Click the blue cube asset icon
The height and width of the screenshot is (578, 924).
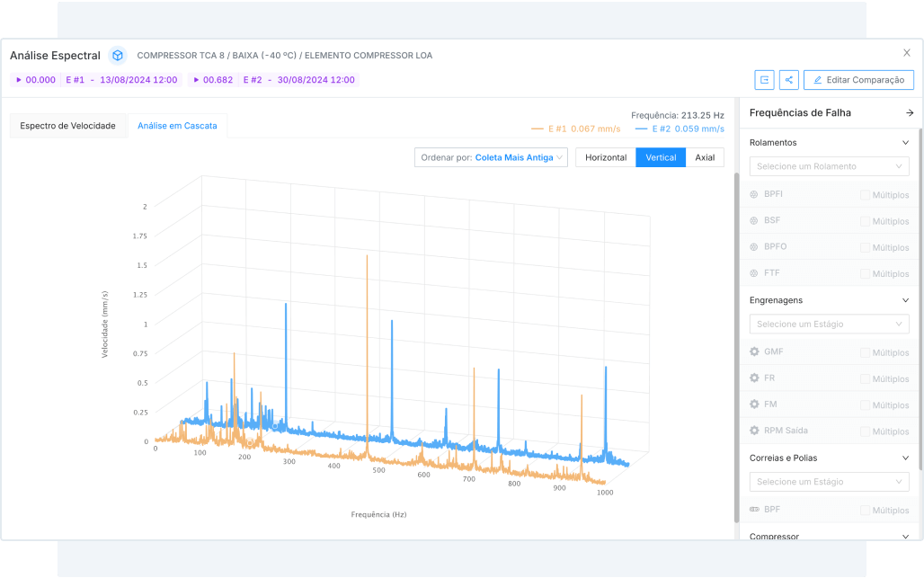[118, 56]
